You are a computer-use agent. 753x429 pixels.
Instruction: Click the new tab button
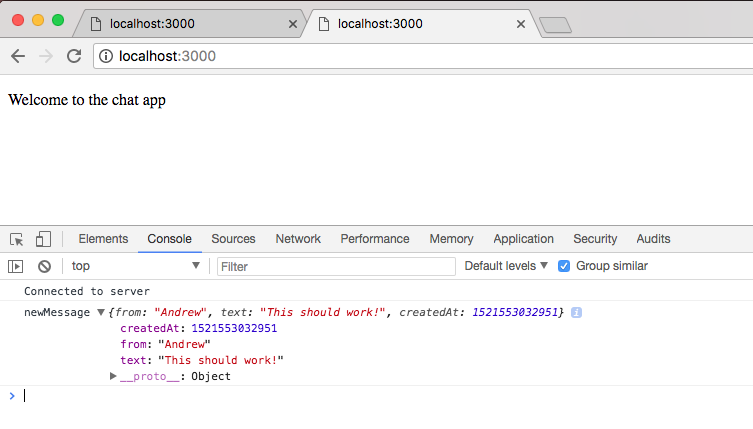[554, 25]
